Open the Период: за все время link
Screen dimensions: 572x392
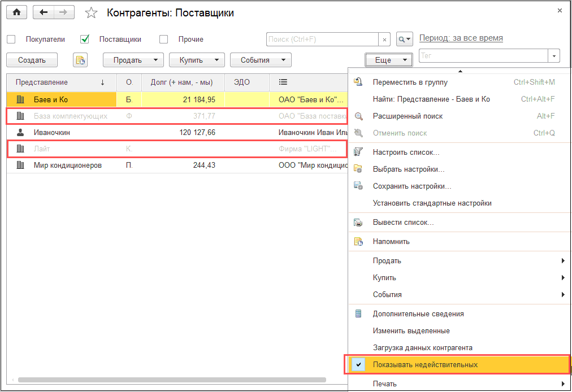[461, 38]
